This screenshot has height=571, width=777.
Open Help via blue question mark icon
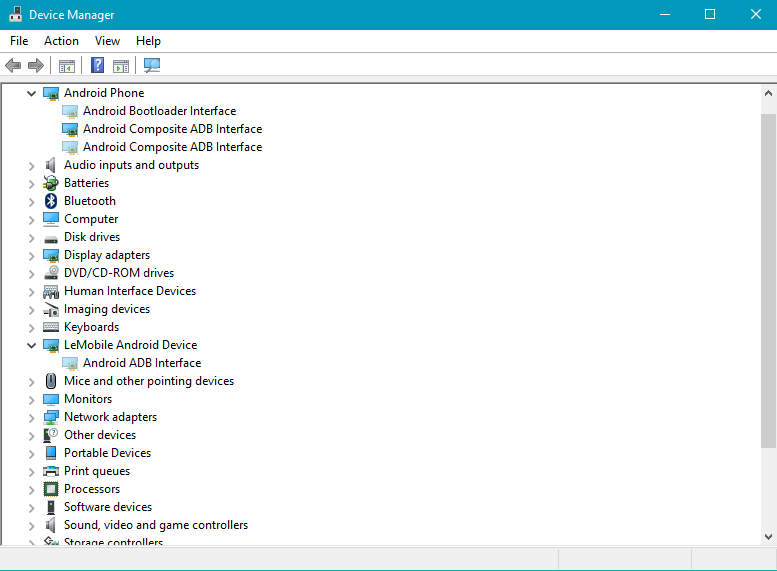[97, 66]
